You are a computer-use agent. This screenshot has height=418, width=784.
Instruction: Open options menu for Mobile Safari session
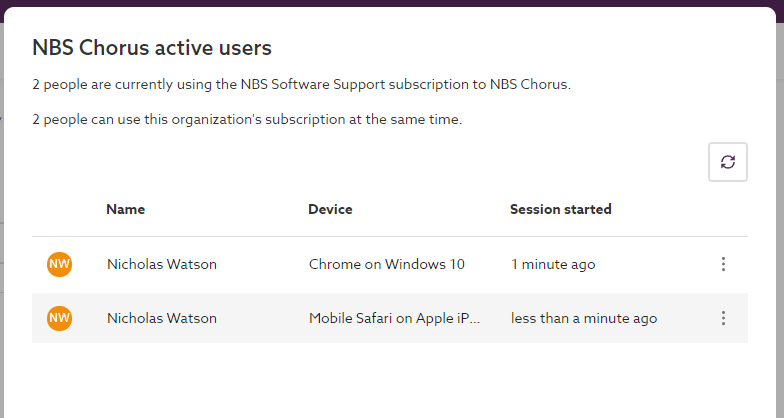coord(723,318)
